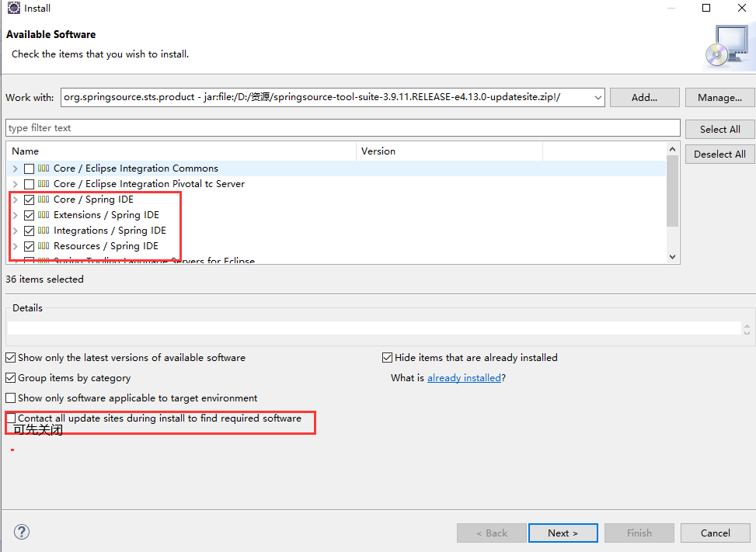756x552 pixels.
Task: Click the category icon beside Extensions / Spring IDE
Action: 44,215
